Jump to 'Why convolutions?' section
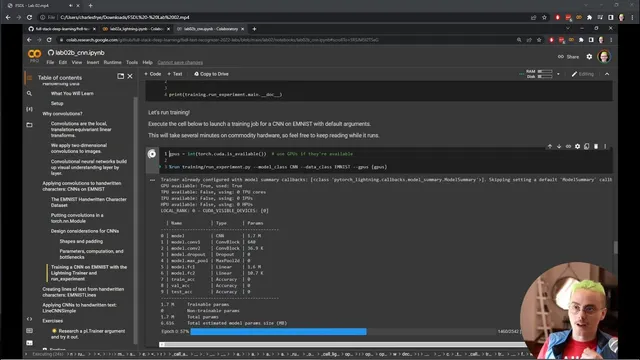640x360 pixels. [x=62, y=113]
